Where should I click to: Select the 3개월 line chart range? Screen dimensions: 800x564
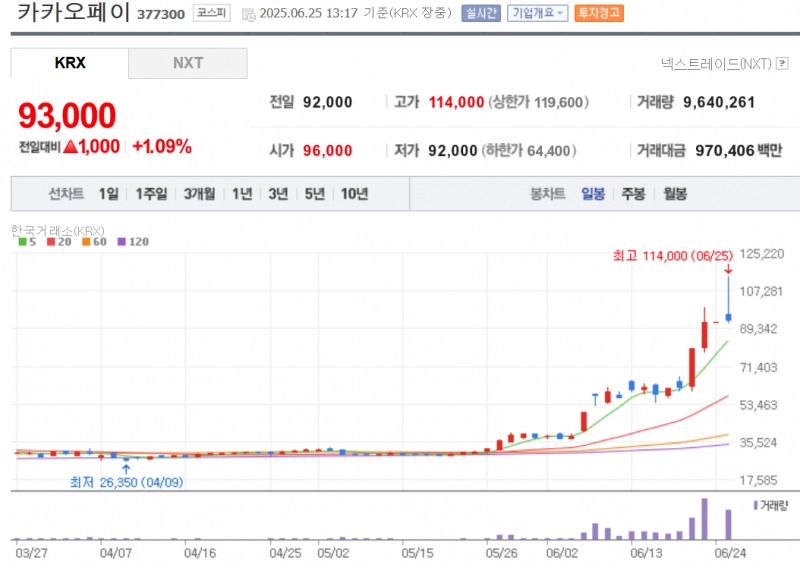click(202, 194)
